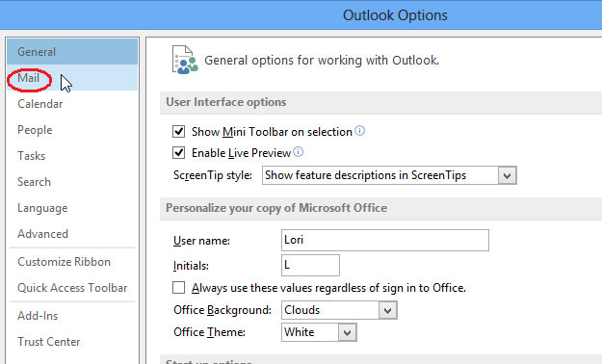Open the Tasks options category

(72, 156)
